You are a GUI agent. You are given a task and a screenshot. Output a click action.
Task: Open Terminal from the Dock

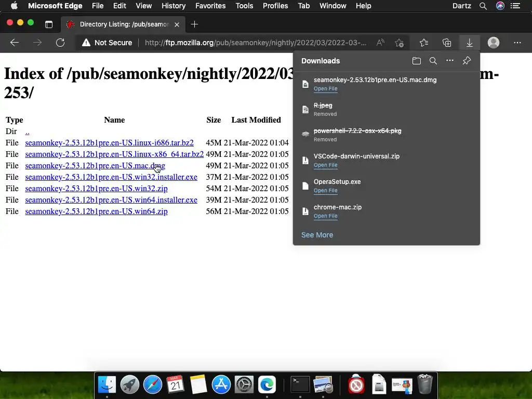coord(300,384)
